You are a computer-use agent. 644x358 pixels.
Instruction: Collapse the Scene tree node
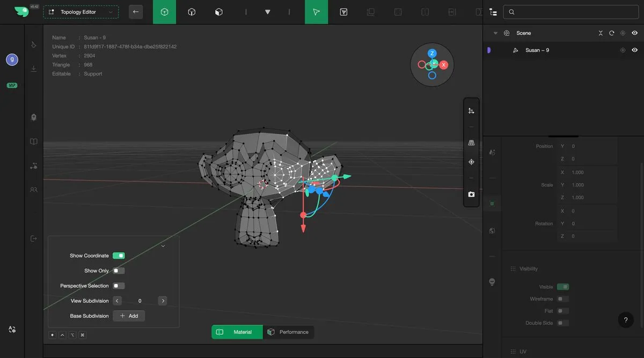tap(495, 33)
